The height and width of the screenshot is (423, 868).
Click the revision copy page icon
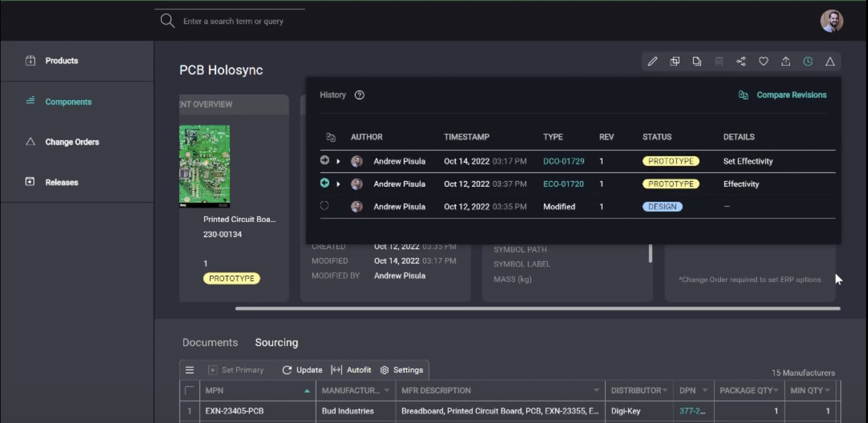pyautogui.click(x=697, y=61)
